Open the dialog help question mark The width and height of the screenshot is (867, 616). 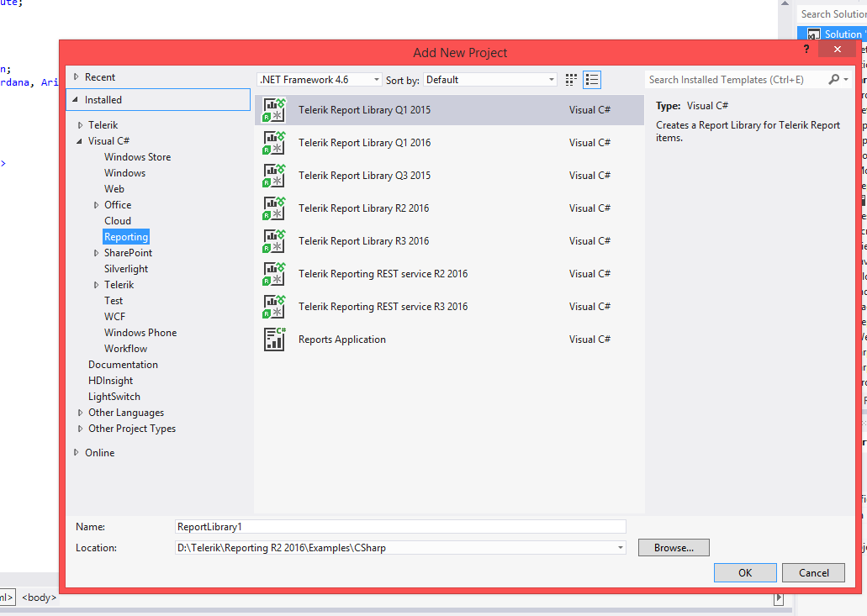(806, 50)
